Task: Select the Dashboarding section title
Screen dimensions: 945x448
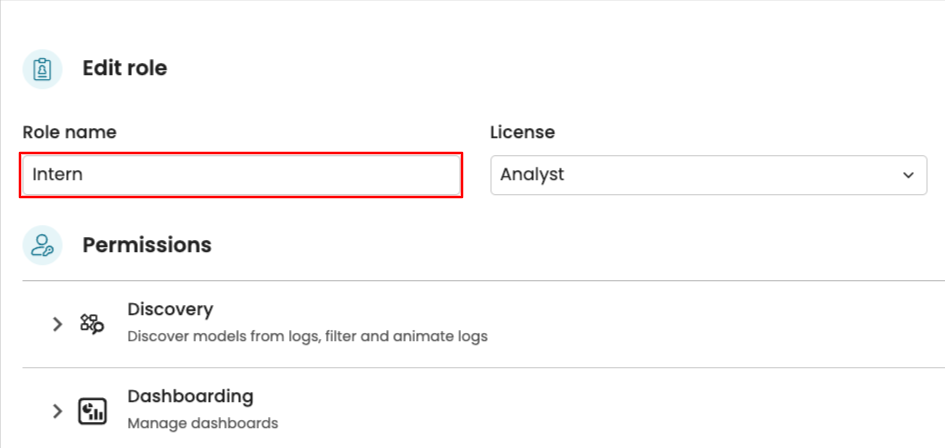Action: coord(190,396)
